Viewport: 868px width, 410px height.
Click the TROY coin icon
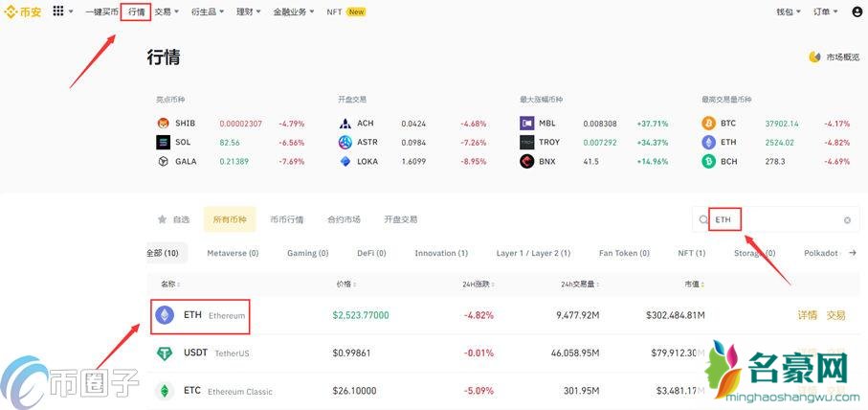point(526,143)
